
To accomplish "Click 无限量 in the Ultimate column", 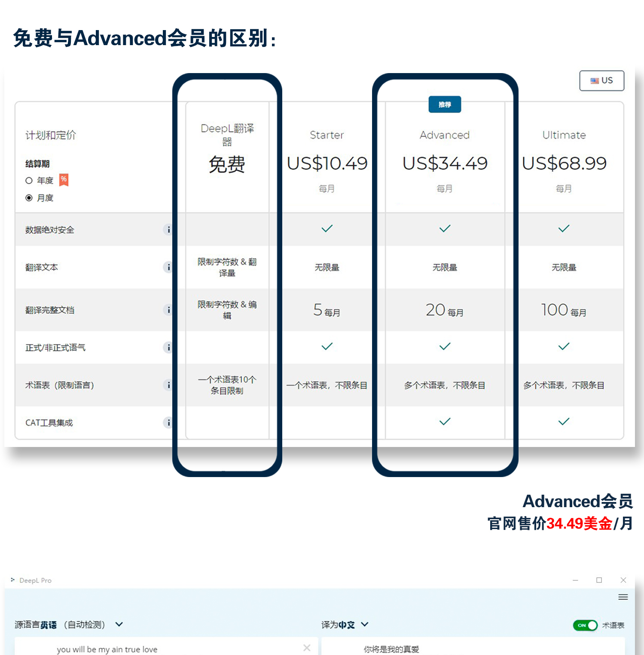I will coord(564,267).
